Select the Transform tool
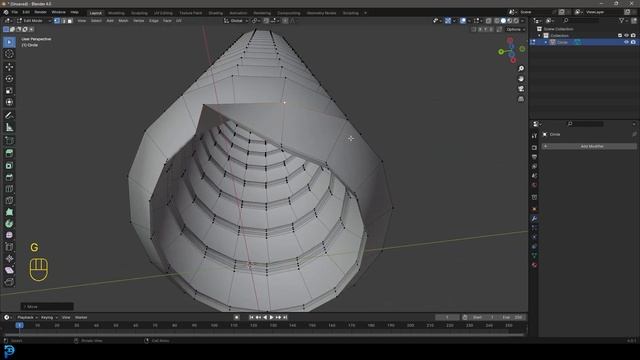The height and width of the screenshot is (360, 640). (9, 102)
